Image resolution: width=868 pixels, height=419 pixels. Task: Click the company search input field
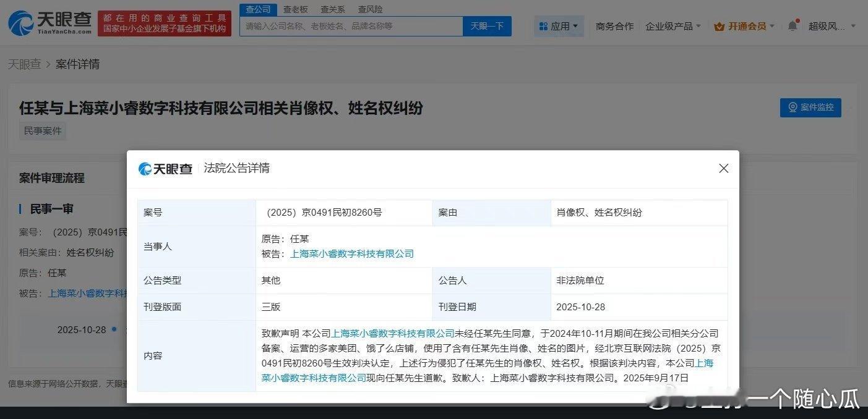click(x=346, y=26)
